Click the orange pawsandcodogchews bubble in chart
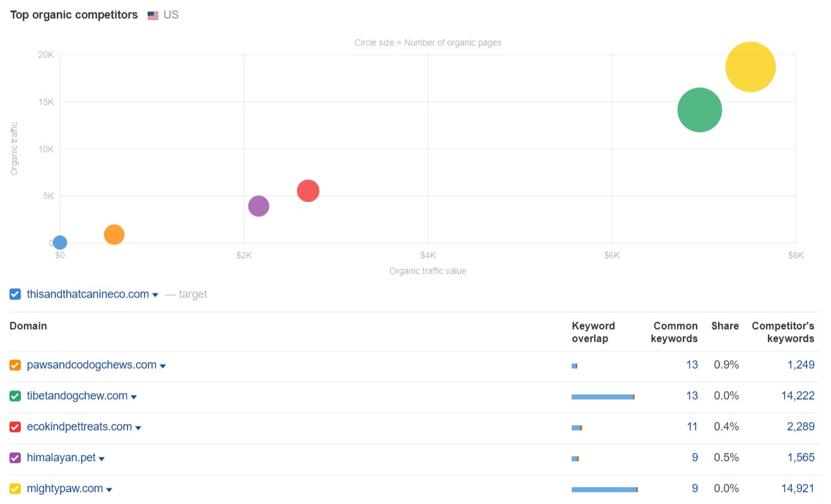 tap(114, 235)
